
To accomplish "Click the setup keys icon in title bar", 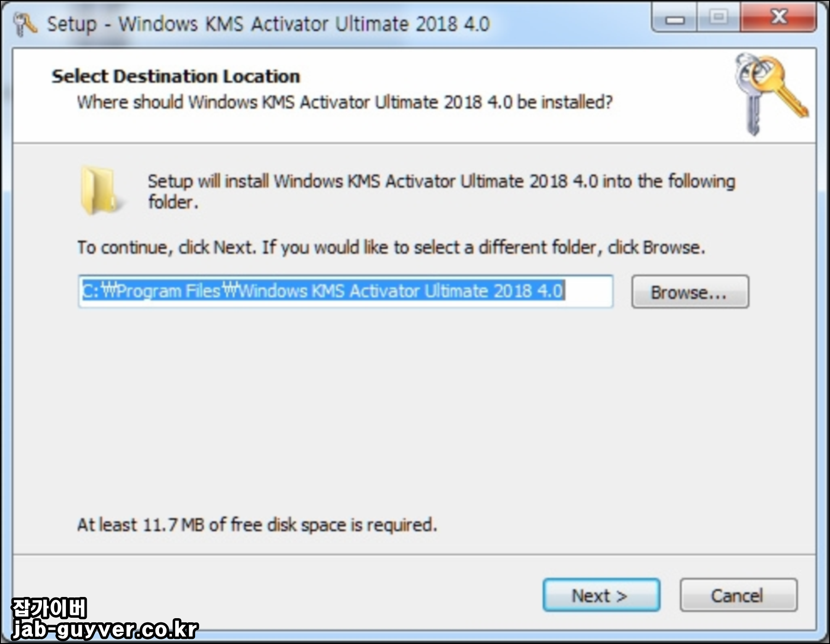I will point(25,24).
